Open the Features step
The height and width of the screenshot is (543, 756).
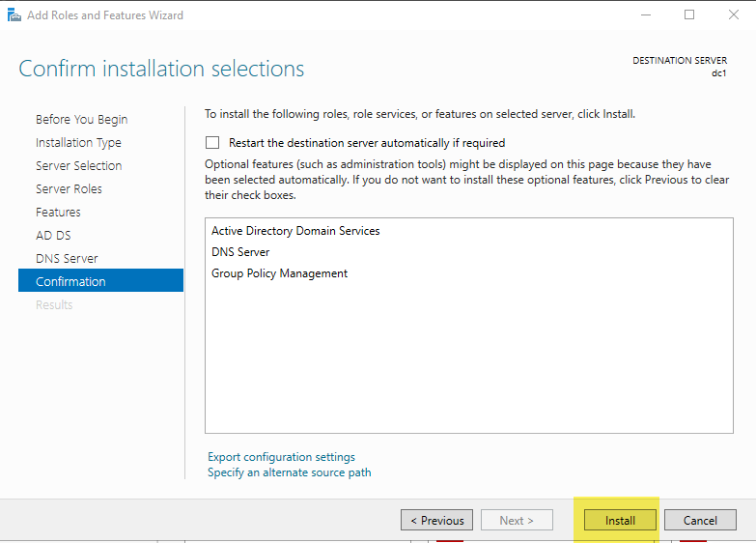coord(58,212)
